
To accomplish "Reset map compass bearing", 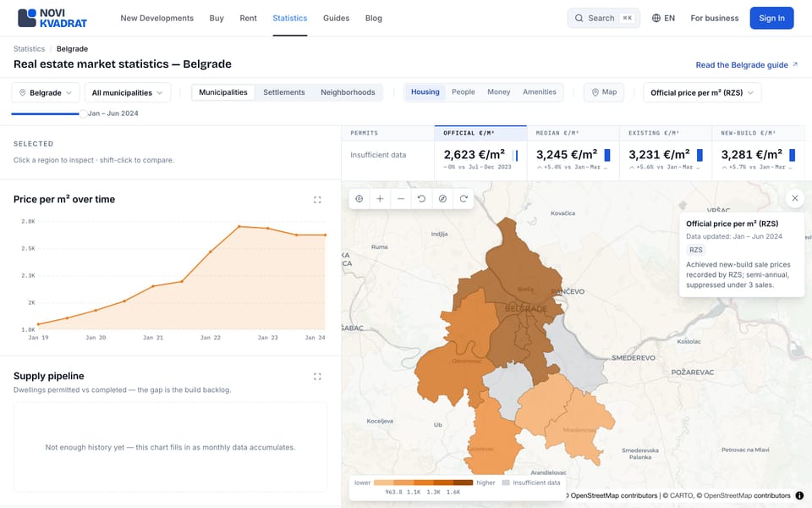I will click(442, 198).
